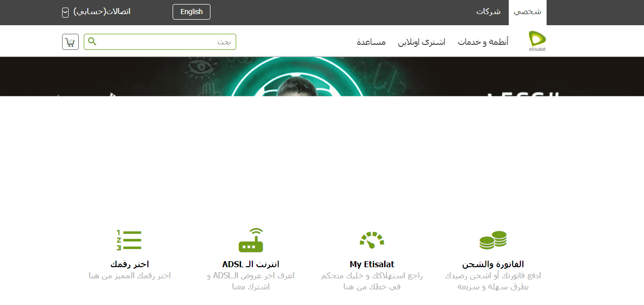Open the انترنت الـ ADSL link
The width and height of the screenshot is (644, 305).
[251, 264]
